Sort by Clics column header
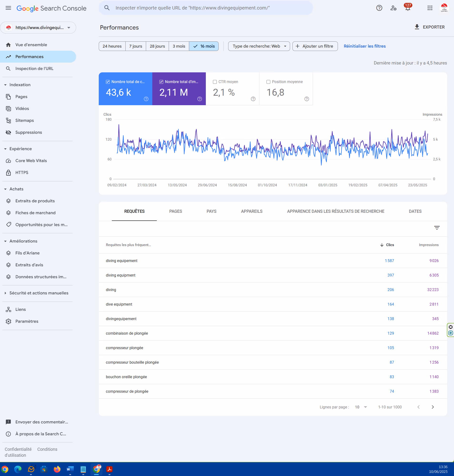The image size is (454, 476). click(387, 245)
